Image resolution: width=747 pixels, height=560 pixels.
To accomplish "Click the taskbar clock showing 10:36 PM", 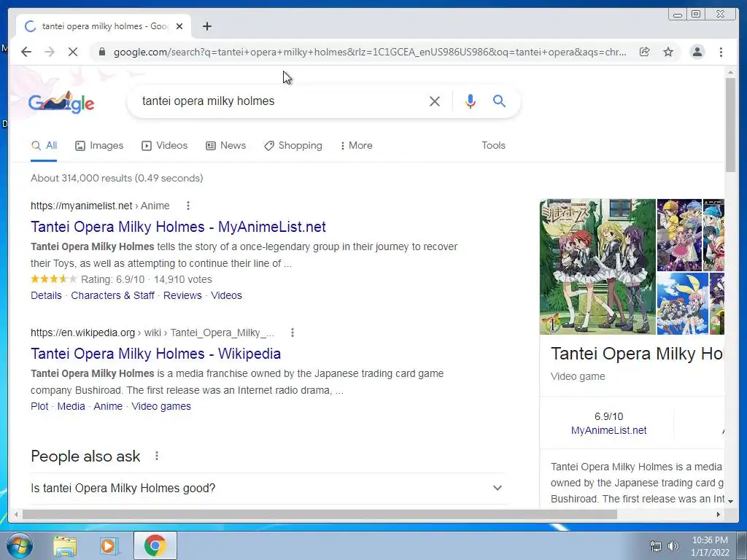I will click(710, 546).
